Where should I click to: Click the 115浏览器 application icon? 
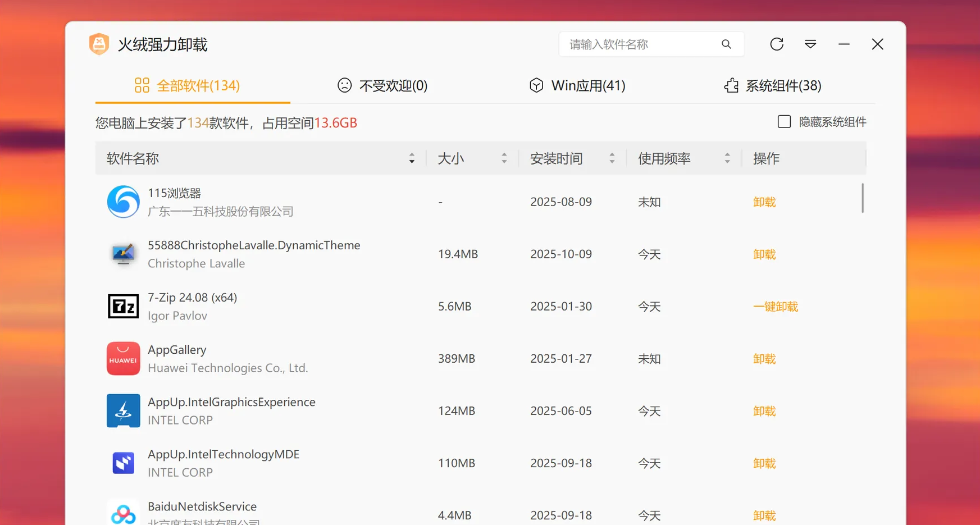point(123,202)
